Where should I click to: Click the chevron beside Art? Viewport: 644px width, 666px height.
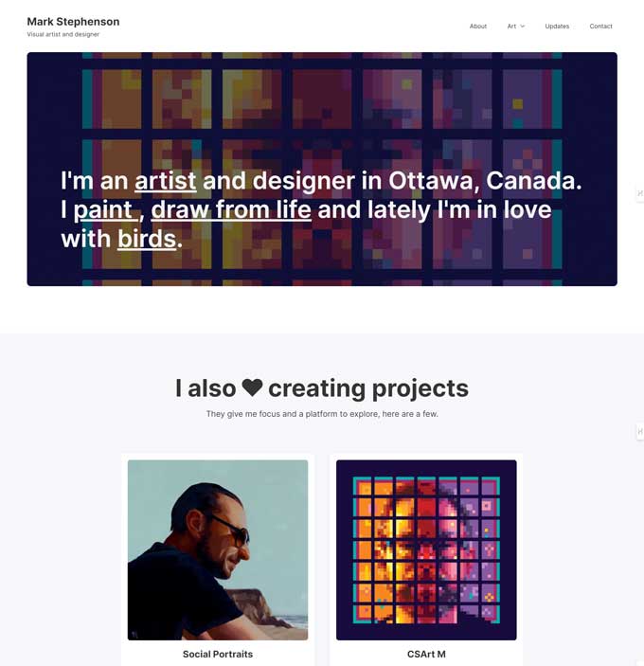point(523,27)
